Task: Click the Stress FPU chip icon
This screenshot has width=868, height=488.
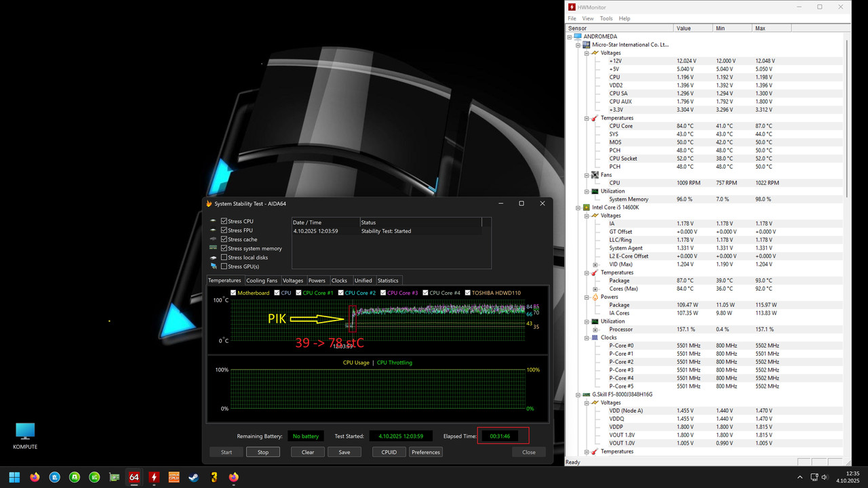Action: tap(214, 230)
